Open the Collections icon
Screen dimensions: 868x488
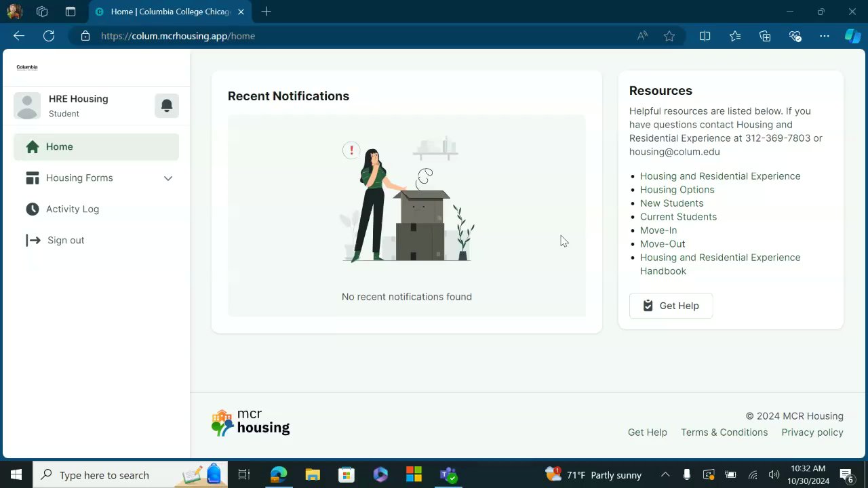765,36
